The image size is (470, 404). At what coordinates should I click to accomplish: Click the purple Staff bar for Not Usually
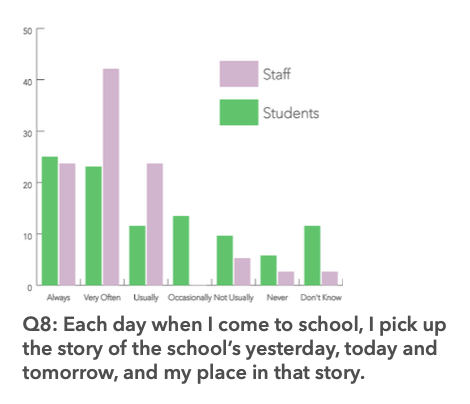pos(242,272)
